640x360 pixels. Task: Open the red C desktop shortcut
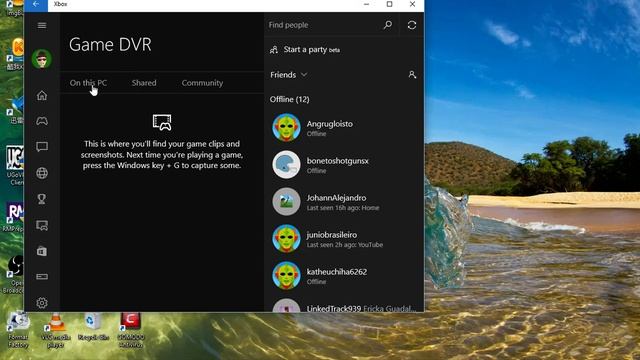pyautogui.click(x=131, y=330)
